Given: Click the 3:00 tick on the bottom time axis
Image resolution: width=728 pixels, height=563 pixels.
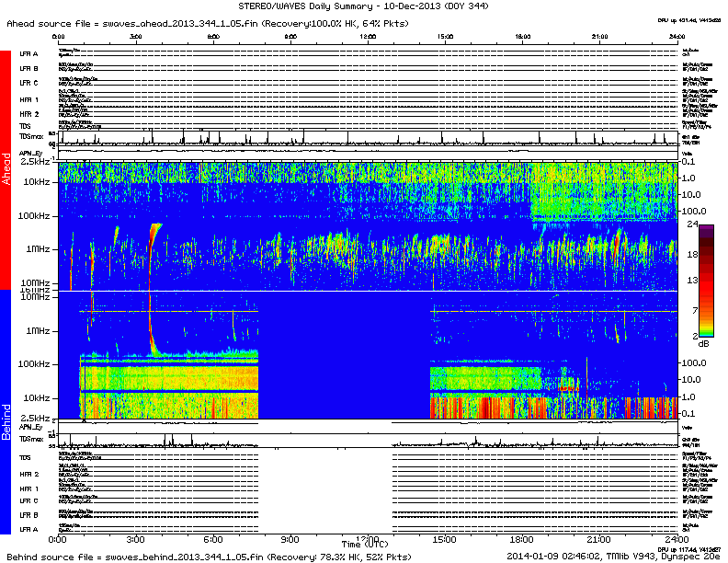Looking at the screenshot, I should click(x=136, y=538).
